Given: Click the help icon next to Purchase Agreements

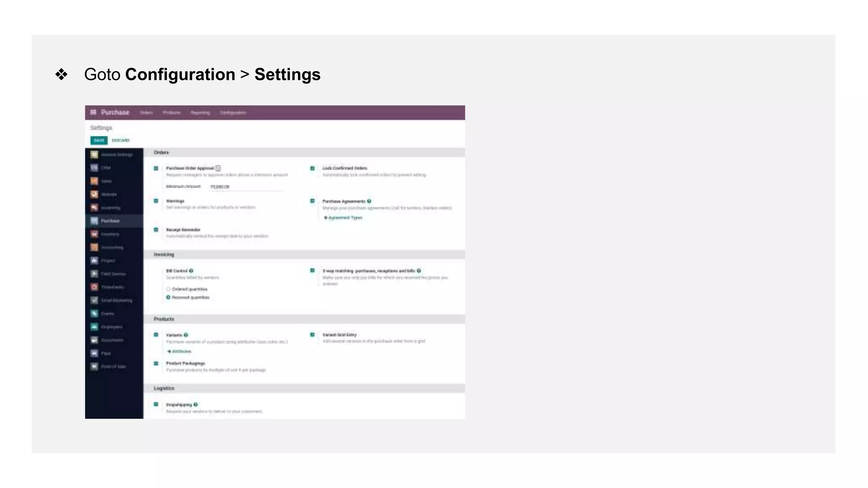Looking at the screenshot, I should (x=369, y=201).
